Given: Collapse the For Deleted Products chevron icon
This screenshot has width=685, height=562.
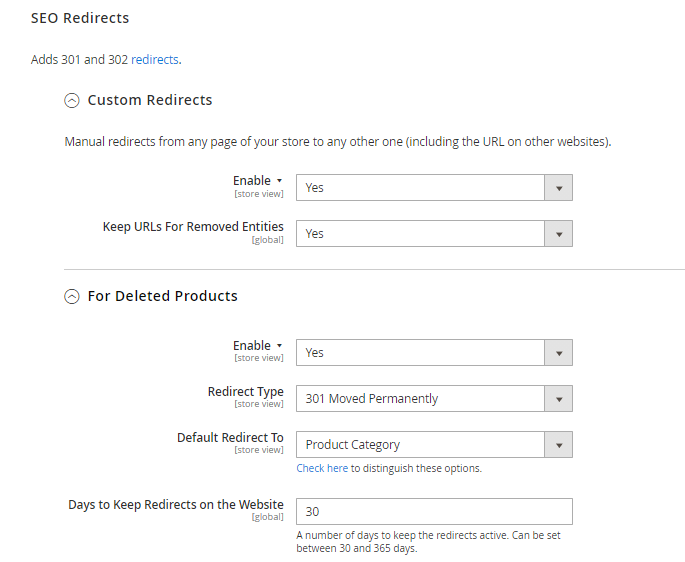Looking at the screenshot, I should tap(71, 296).
